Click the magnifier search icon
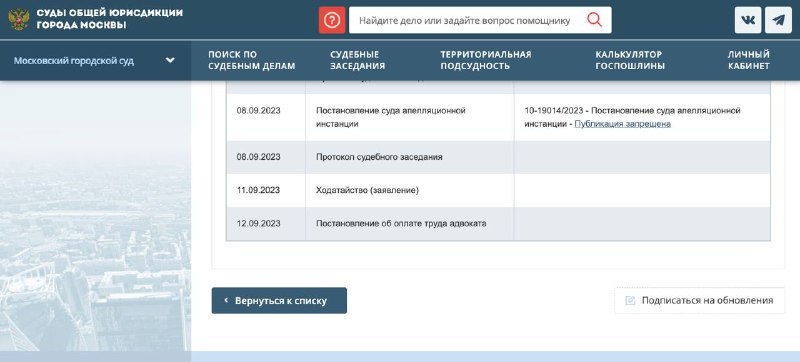800x362 pixels. pos(594,20)
